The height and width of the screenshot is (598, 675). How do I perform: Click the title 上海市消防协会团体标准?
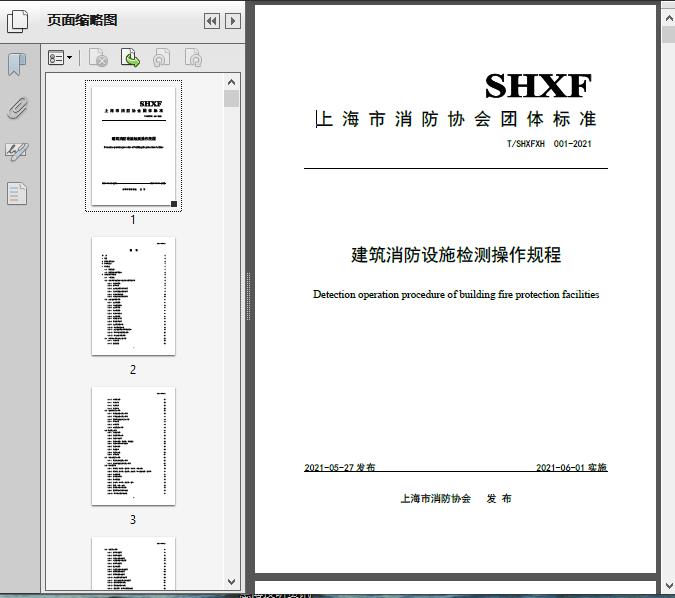pyautogui.click(x=456, y=119)
